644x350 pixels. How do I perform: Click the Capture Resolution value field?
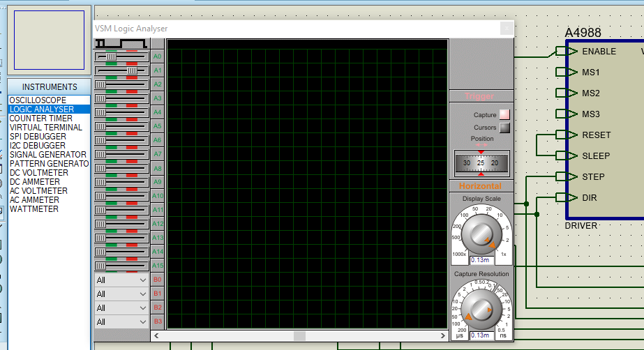[x=481, y=335]
